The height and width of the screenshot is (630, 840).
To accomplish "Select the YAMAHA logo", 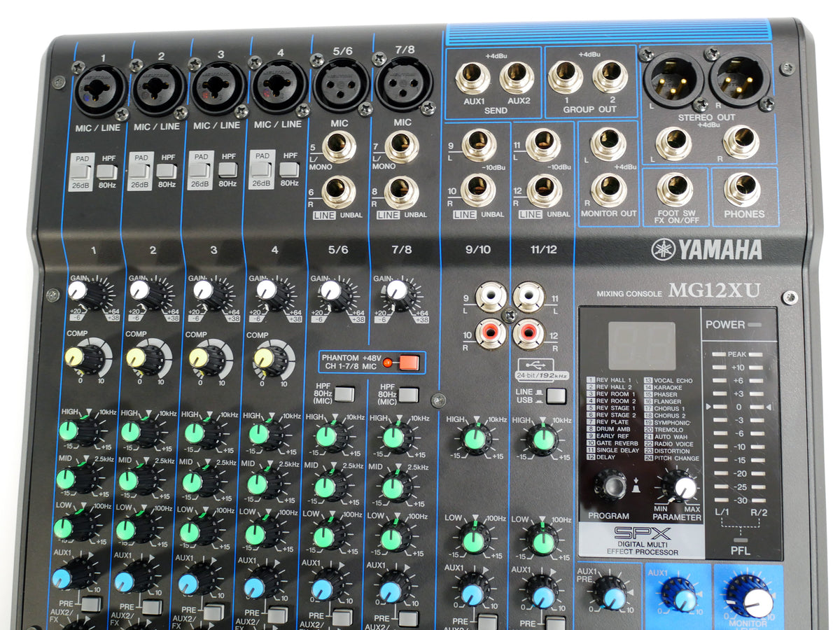I will click(x=706, y=249).
